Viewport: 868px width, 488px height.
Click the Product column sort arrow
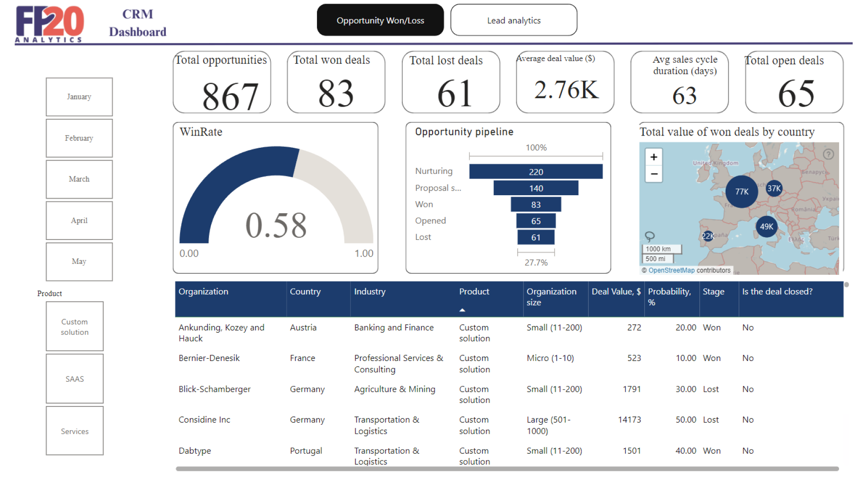pos(462,310)
